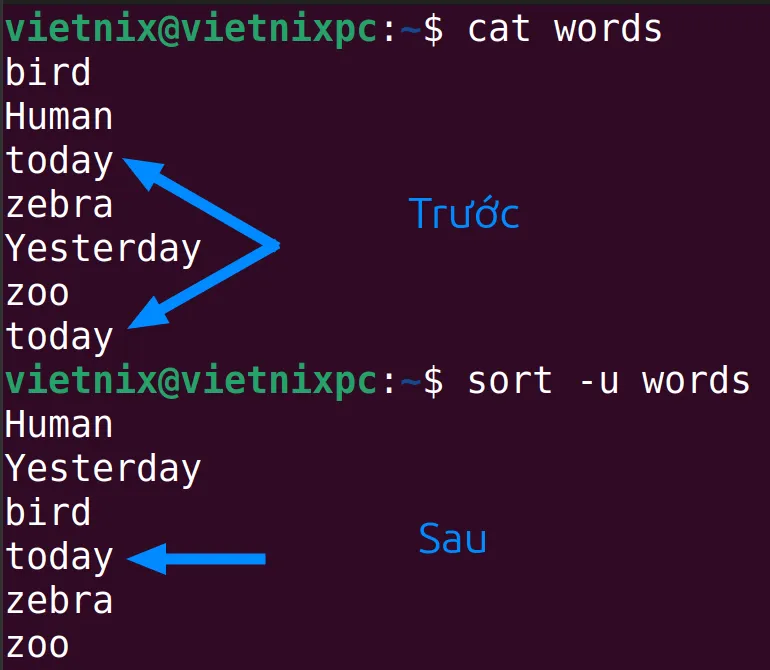Click the 'cat words' command text
Screen dimensions: 770x670
tap(565, 29)
